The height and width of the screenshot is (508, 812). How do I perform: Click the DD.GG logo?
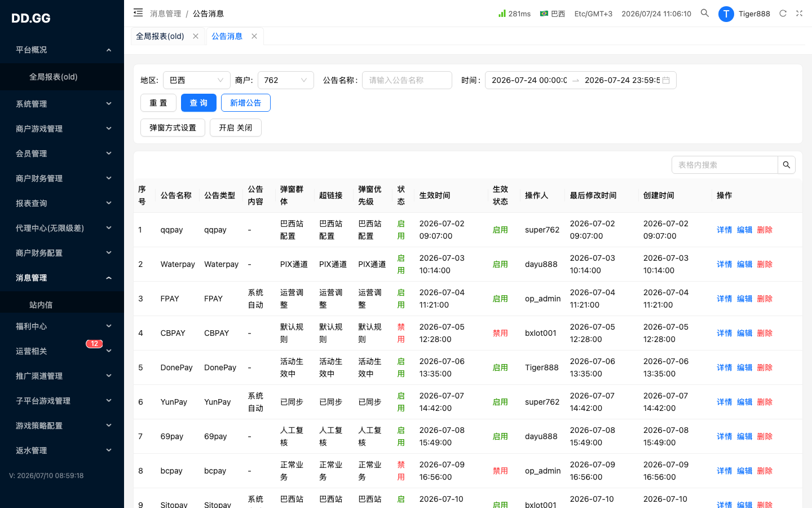tap(31, 18)
